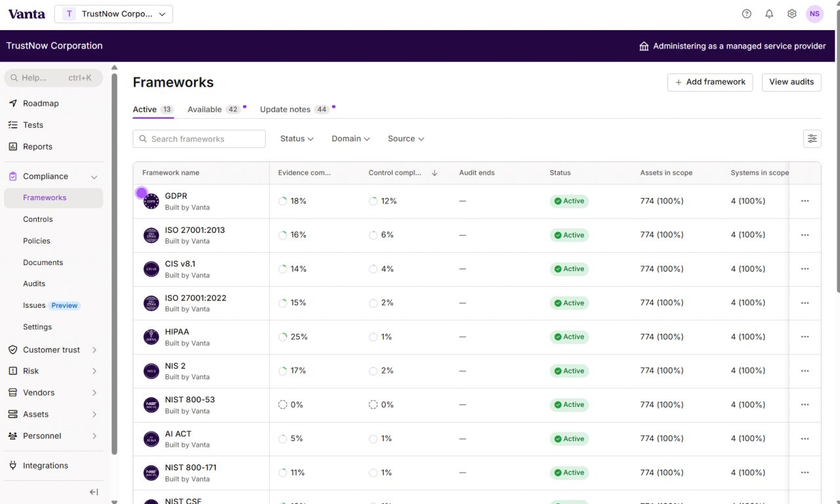Open Issues Preview in the sidebar
Image resolution: width=840 pixels, height=504 pixels.
click(x=53, y=305)
